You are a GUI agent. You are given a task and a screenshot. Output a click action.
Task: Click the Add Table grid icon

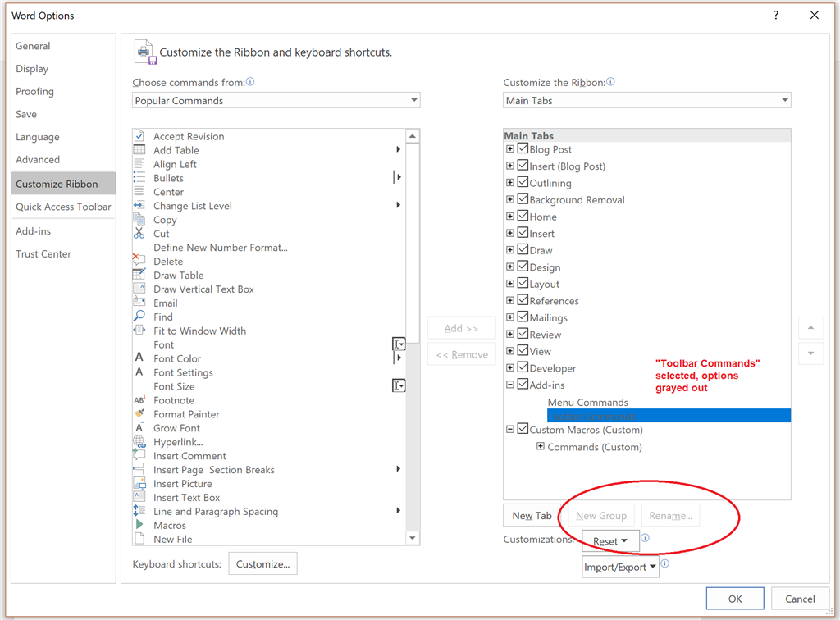coord(139,149)
